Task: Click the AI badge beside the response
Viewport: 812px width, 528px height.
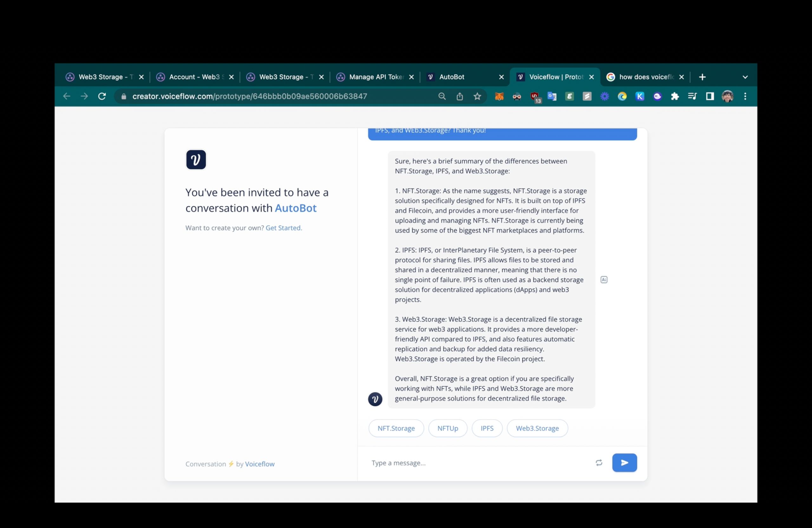Action: point(604,280)
